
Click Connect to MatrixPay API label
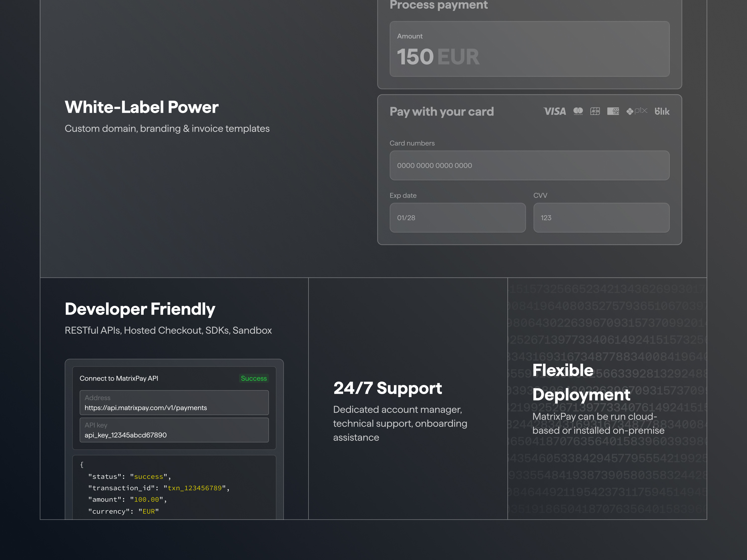coord(119,378)
